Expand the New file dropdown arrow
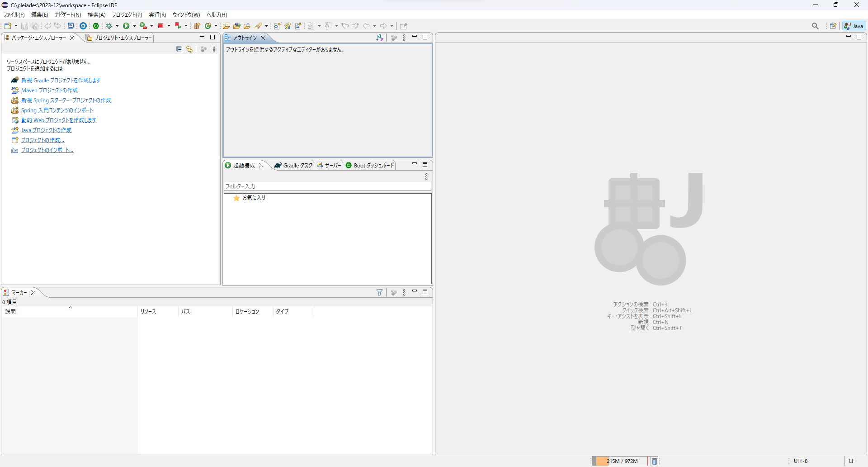Image resolution: width=868 pixels, height=467 pixels. pyautogui.click(x=16, y=26)
